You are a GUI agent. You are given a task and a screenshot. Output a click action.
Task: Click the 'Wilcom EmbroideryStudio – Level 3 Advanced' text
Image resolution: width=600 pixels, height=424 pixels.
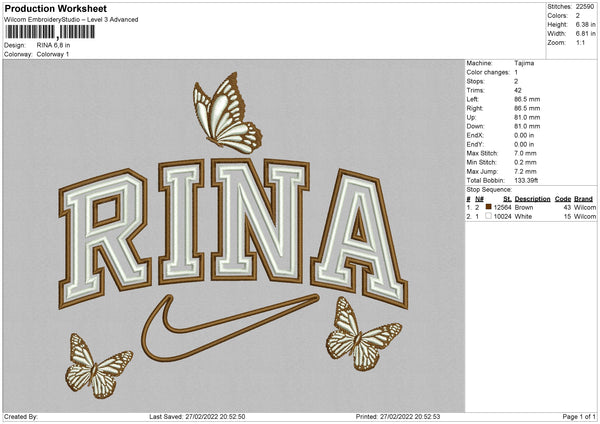(x=71, y=20)
